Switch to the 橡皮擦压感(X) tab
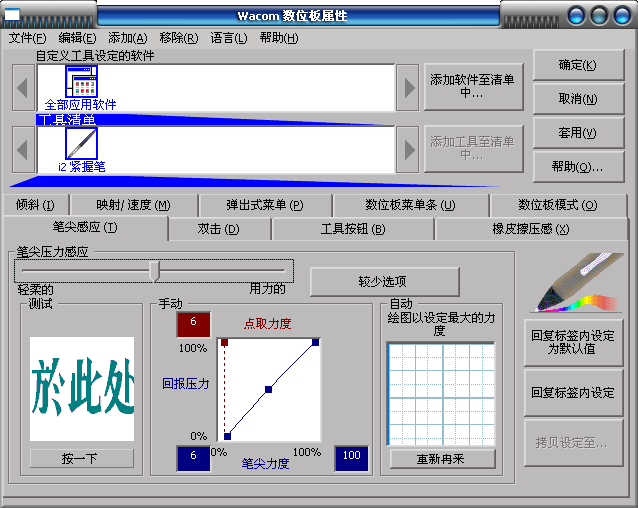This screenshot has height=508, width=638. (531, 229)
